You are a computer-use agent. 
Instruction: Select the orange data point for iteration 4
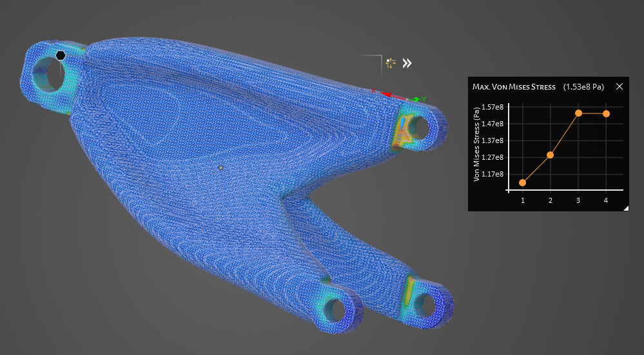tap(606, 113)
